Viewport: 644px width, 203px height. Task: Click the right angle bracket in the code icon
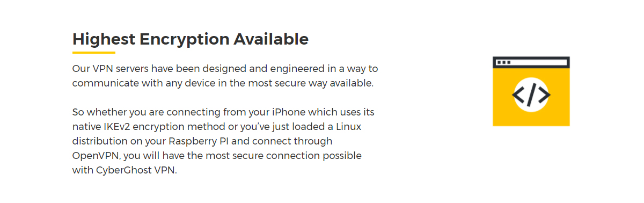[545, 96]
